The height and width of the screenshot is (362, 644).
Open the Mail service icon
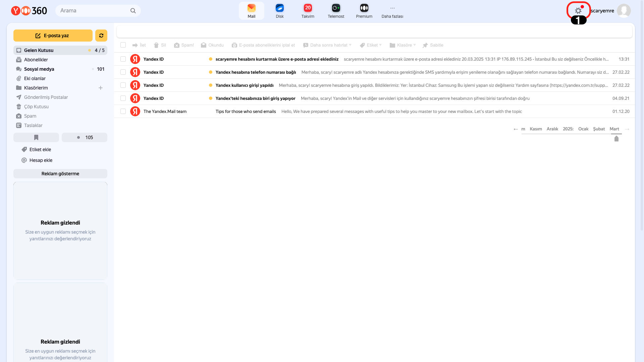252,11
